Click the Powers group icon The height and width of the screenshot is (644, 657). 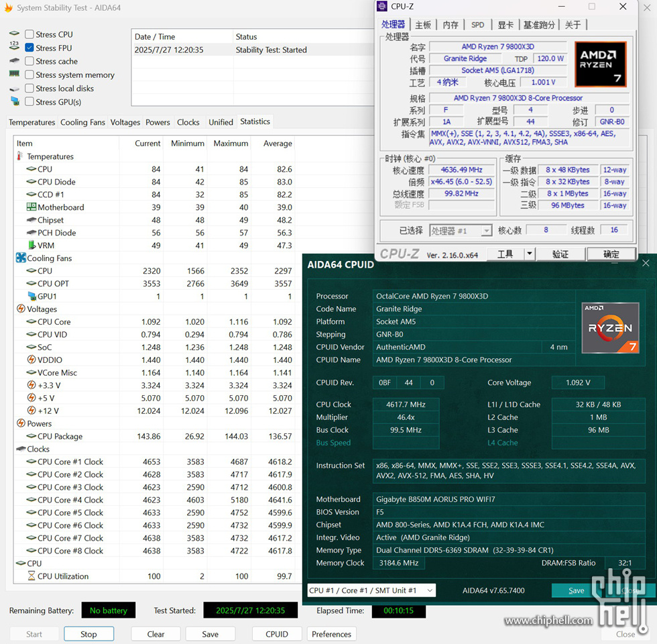pyautogui.click(x=21, y=423)
